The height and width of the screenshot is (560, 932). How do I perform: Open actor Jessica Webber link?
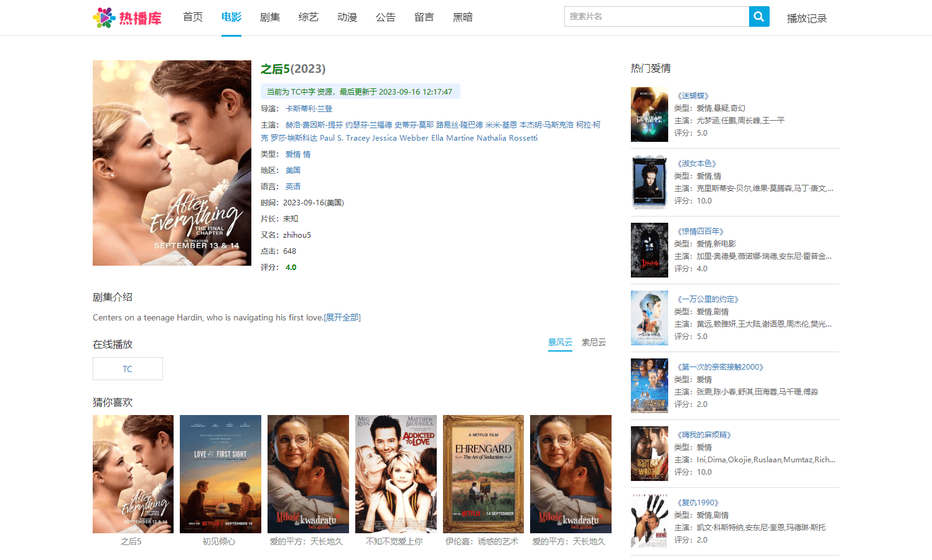(401, 138)
